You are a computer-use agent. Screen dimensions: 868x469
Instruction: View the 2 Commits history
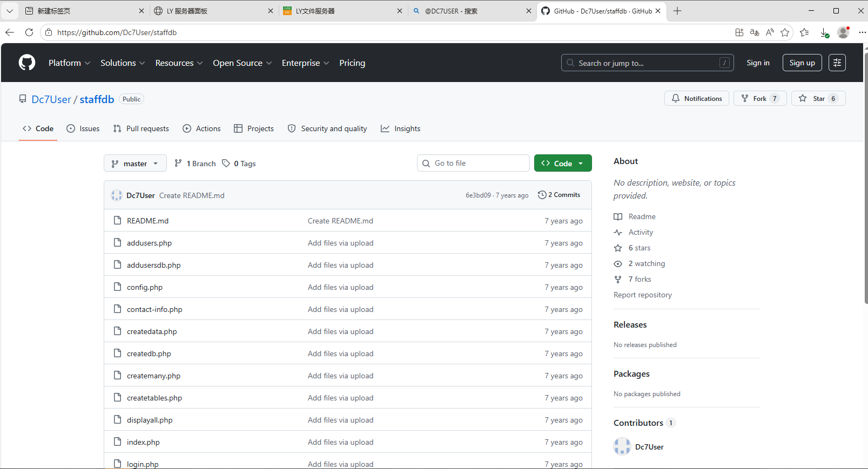559,195
